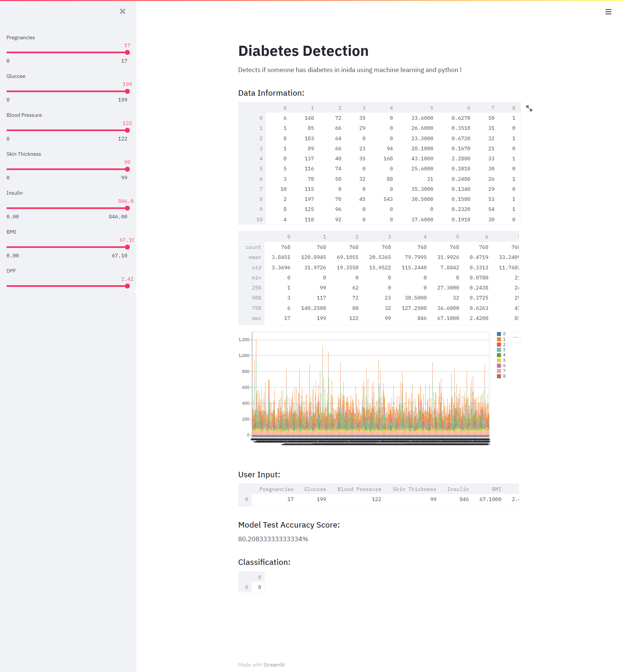623x672 pixels.
Task: Open the Streamlit link in the footer
Action: click(274, 665)
